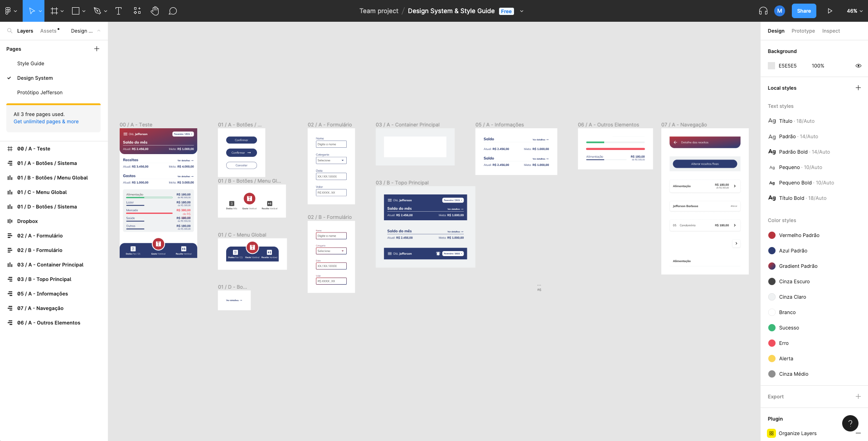Open the Inspect tab
Image resolution: width=868 pixels, height=441 pixels.
831,31
